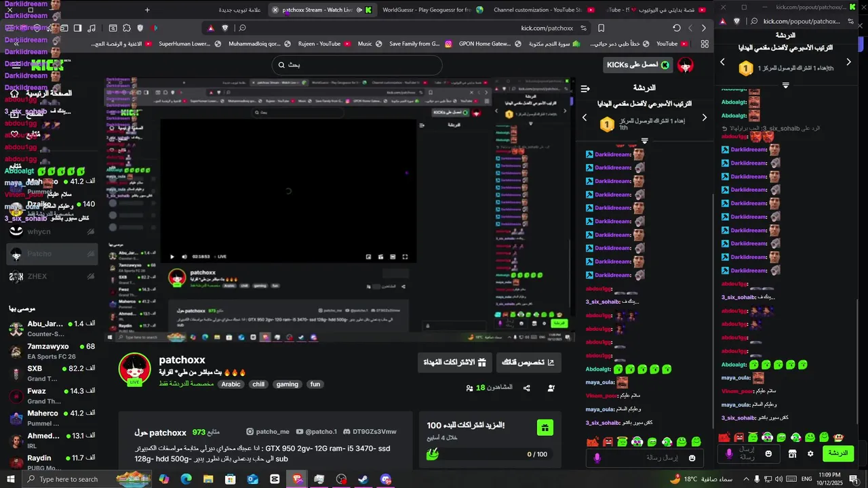Open patcho_me Instagram link
The height and width of the screenshot is (488, 868).
pos(267,432)
